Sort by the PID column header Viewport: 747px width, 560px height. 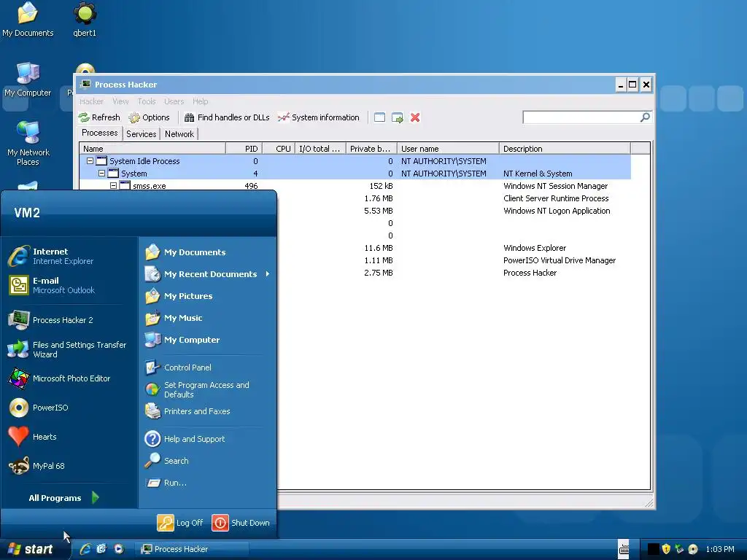[x=244, y=149]
